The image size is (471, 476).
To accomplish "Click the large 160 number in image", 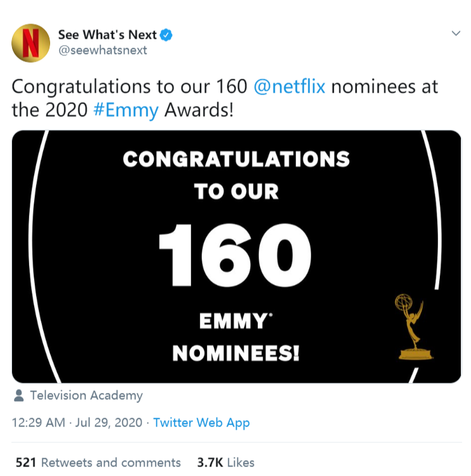I will click(x=235, y=255).
